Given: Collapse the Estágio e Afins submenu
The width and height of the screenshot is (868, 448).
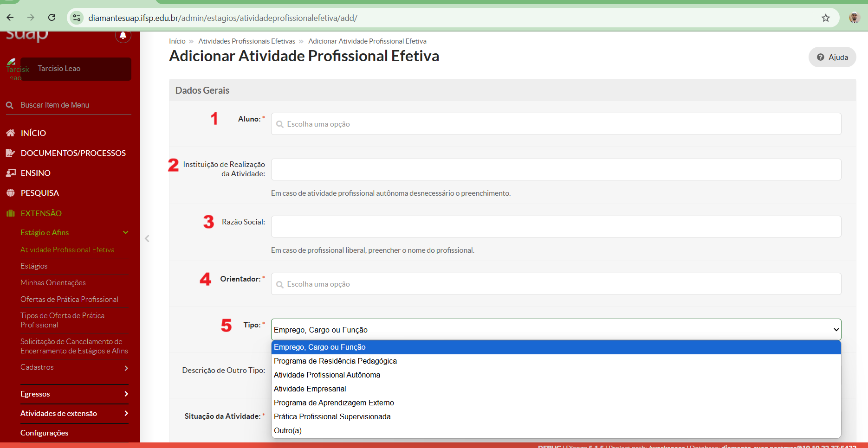Looking at the screenshot, I should [125, 232].
